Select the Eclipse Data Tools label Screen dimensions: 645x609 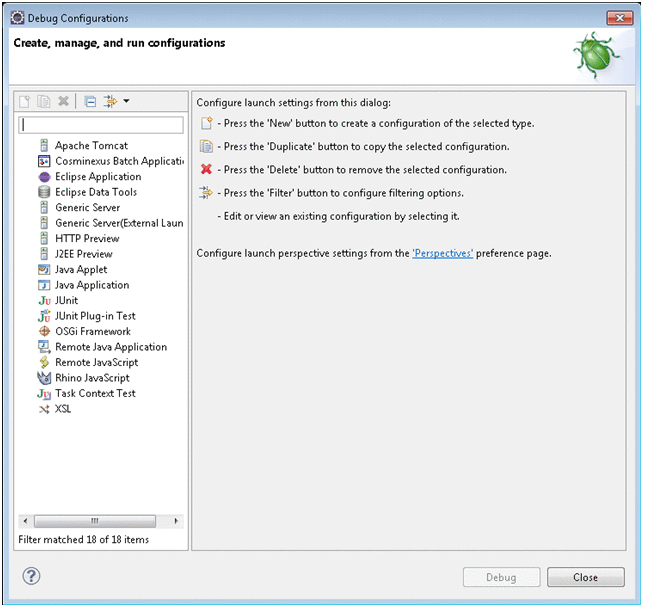click(96, 192)
